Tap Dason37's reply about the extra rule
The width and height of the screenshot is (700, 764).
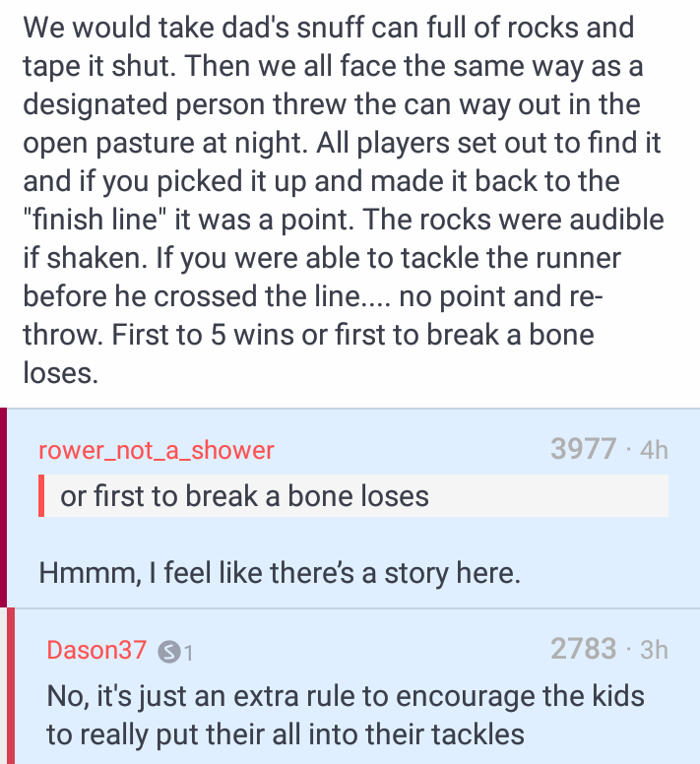pyautogui.click(x=345, y=716)
